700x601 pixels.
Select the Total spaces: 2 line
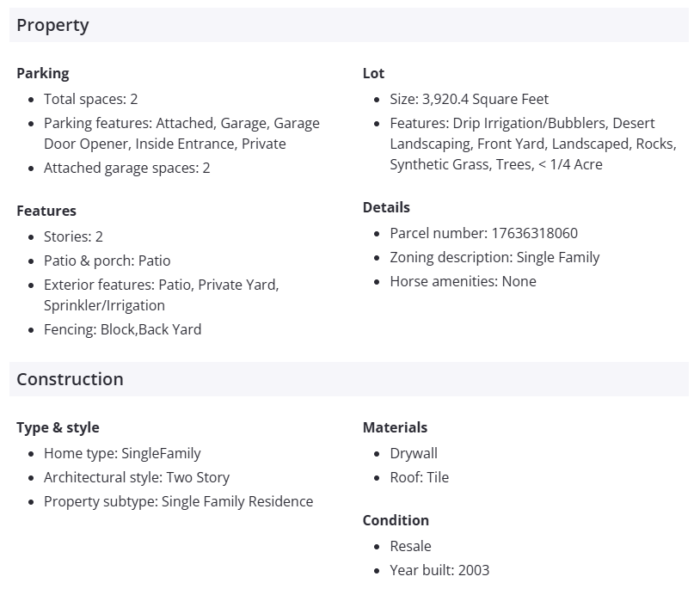click(90, 99)
